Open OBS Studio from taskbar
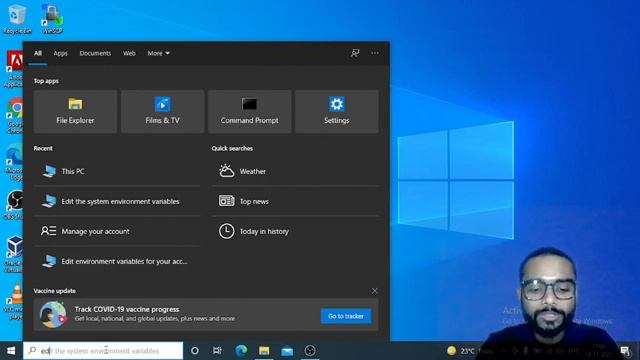 pos(310,351)
